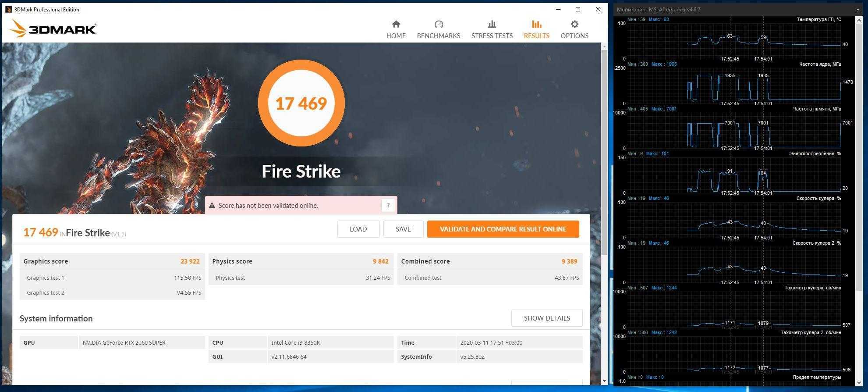Switch to the Results tab
This screenshot has width=868, height=392.
[536, 29]
